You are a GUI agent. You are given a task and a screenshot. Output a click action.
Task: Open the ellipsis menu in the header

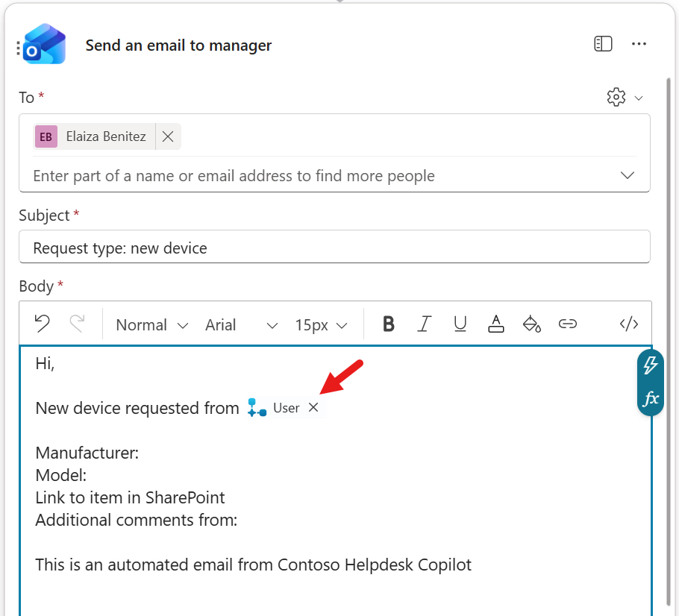click(x=639, y=44)
